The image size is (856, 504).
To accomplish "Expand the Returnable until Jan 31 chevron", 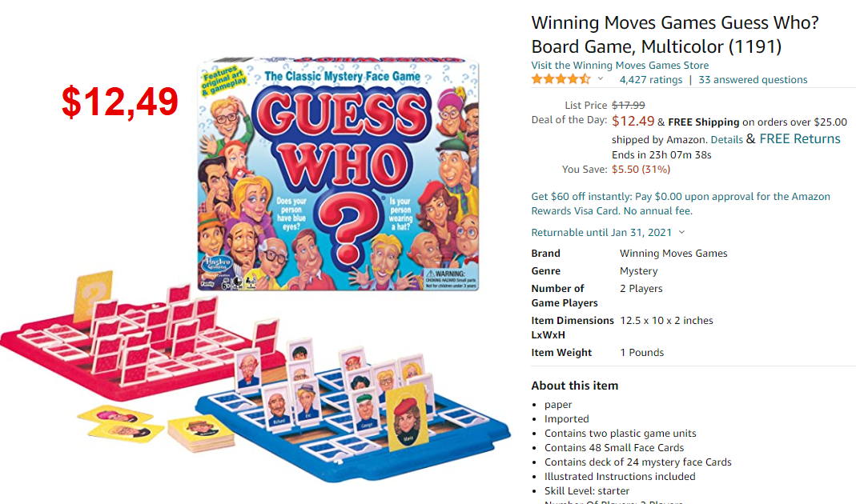I will pyautogui.click(x=682, y=232).
